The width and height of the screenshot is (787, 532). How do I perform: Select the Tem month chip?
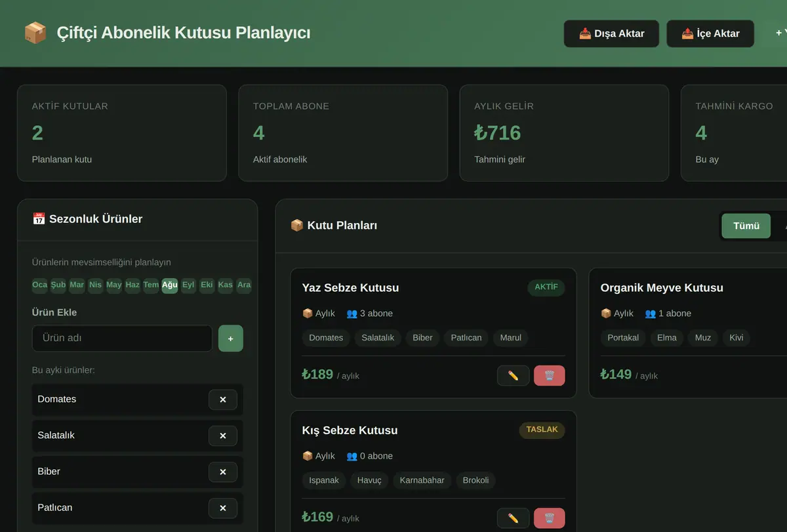(151, 285)
